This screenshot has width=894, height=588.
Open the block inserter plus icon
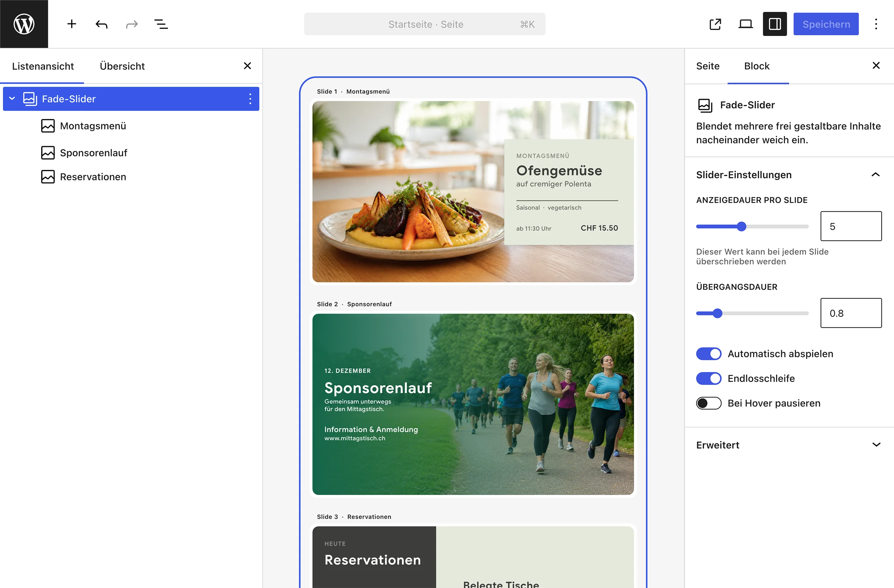click(x=71, y=24)
